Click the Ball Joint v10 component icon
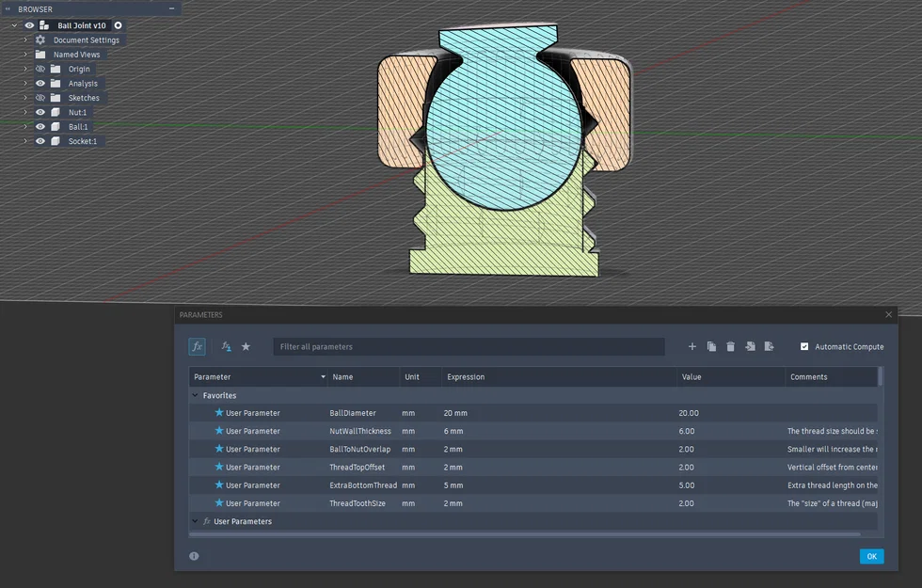The width and height of the screenshot is (922, 588). 44,25
